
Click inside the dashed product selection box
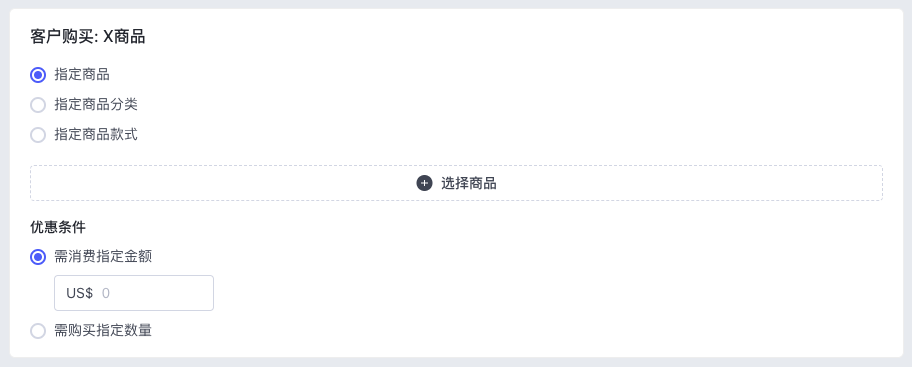point(457,183)
